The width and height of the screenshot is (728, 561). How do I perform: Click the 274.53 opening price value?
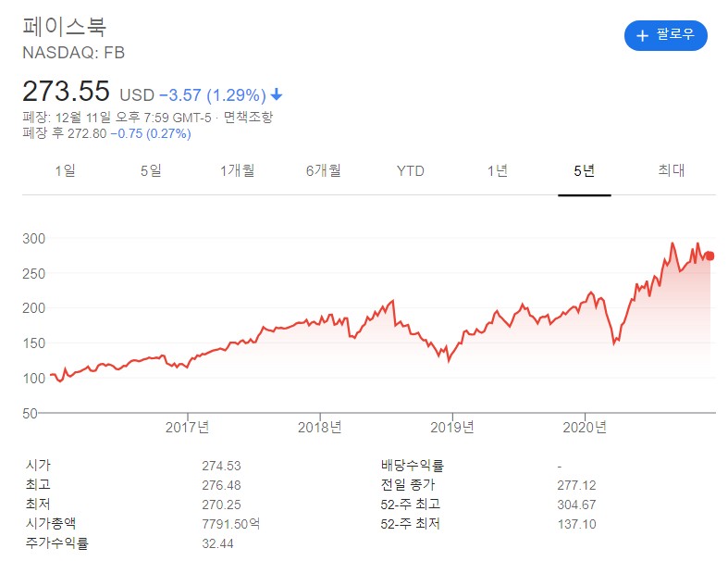[221, 466]
